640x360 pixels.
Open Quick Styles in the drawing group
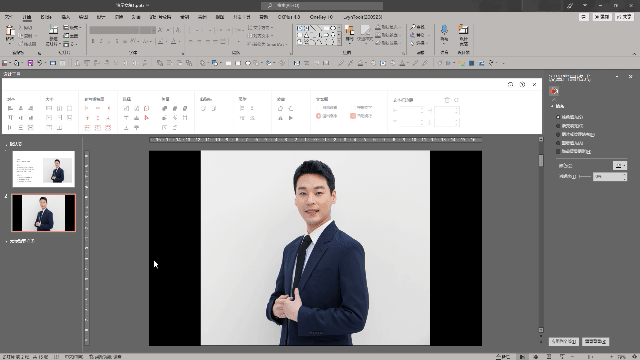364,31
